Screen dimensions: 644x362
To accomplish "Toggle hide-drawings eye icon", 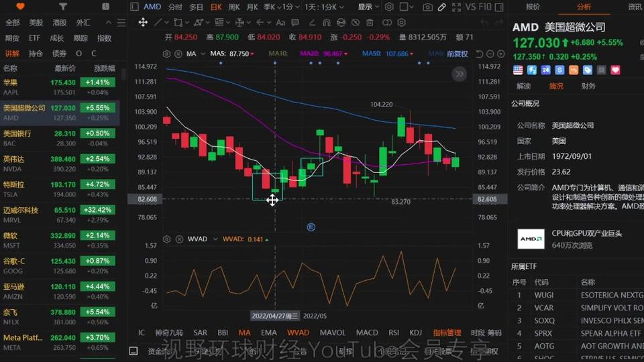I will click(356, 22).
